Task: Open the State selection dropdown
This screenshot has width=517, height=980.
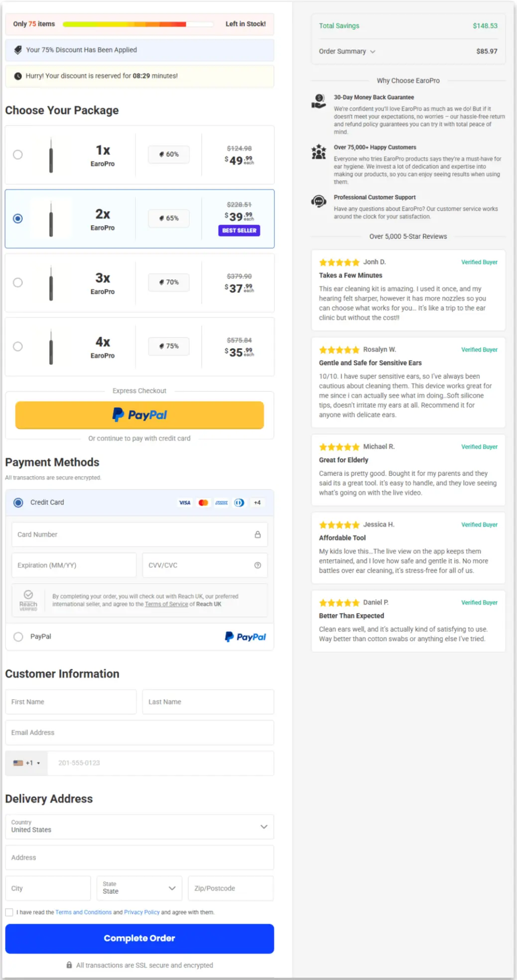Action: tap(139, 888)
